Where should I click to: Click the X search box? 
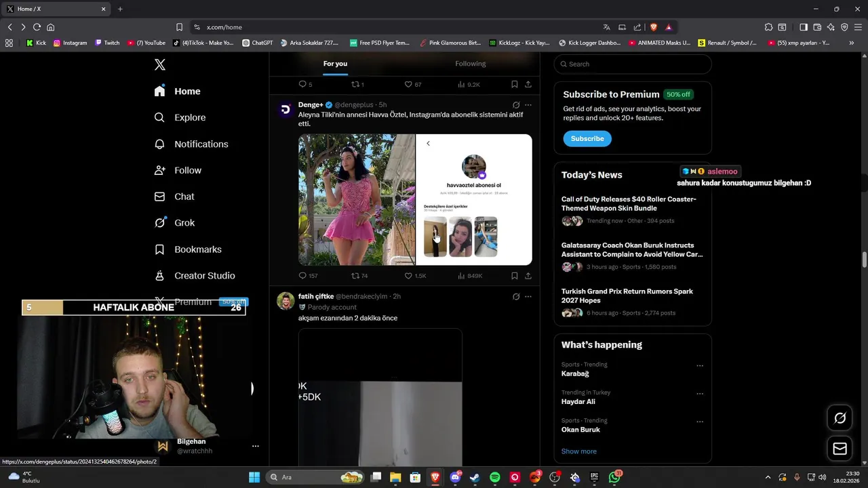pos(633,64)
